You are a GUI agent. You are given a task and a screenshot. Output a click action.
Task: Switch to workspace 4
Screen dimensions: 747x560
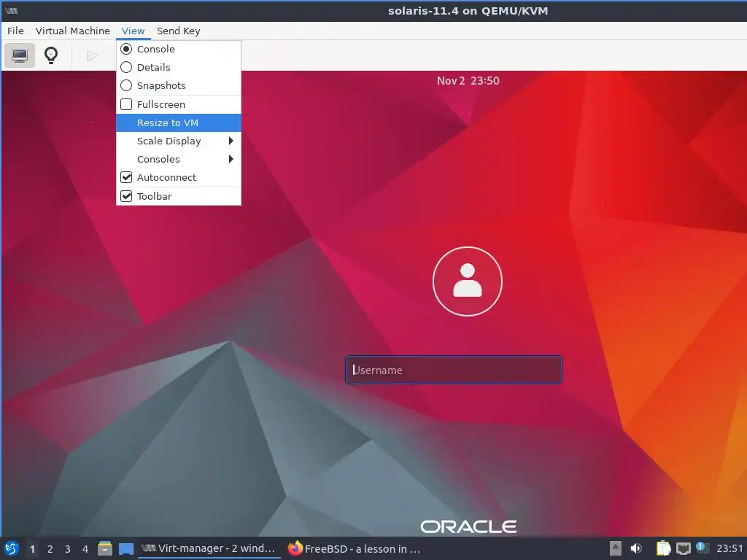coord(85,549)
